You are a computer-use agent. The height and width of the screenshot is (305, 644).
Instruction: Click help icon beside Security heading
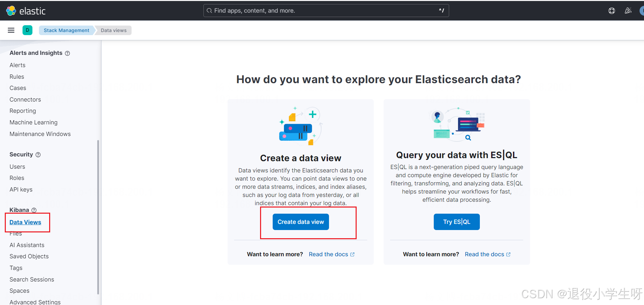tap(38, 155)
